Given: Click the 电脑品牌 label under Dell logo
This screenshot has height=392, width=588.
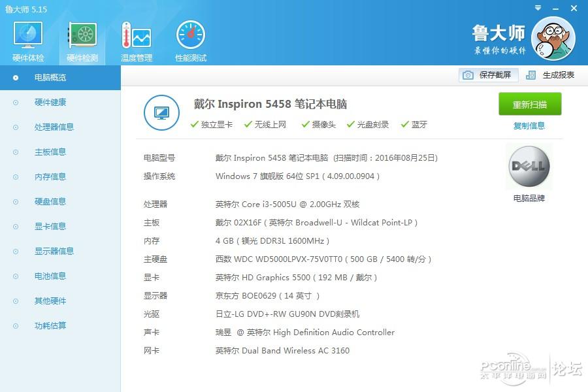Looking at the screenshot, I should click(529, 198).
